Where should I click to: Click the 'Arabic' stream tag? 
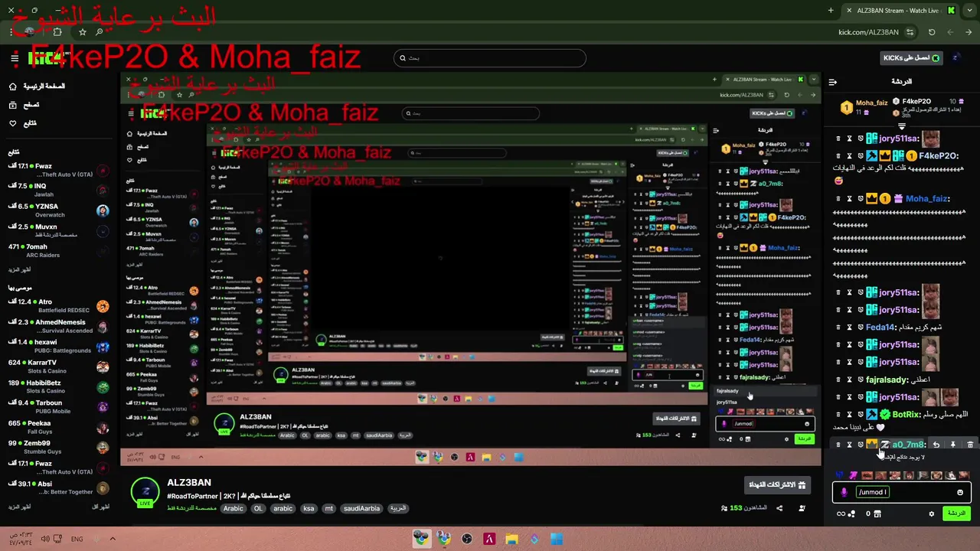pyautogui.click(x=234, y=508)
